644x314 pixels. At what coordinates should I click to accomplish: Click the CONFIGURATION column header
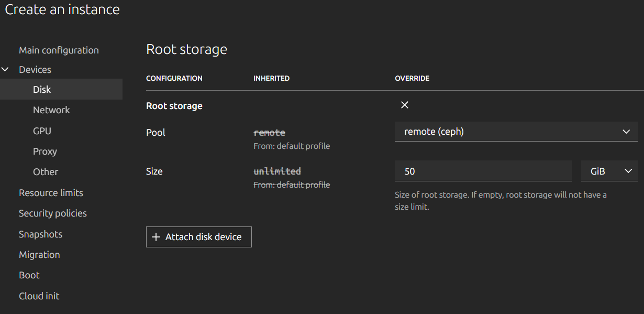(x=174, y=78)
